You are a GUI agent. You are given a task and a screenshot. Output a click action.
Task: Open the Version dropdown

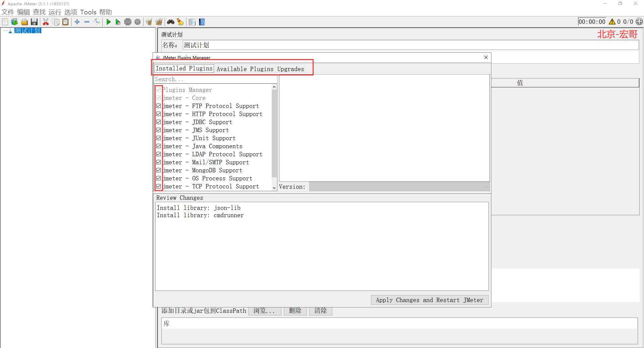pos(399,187)
